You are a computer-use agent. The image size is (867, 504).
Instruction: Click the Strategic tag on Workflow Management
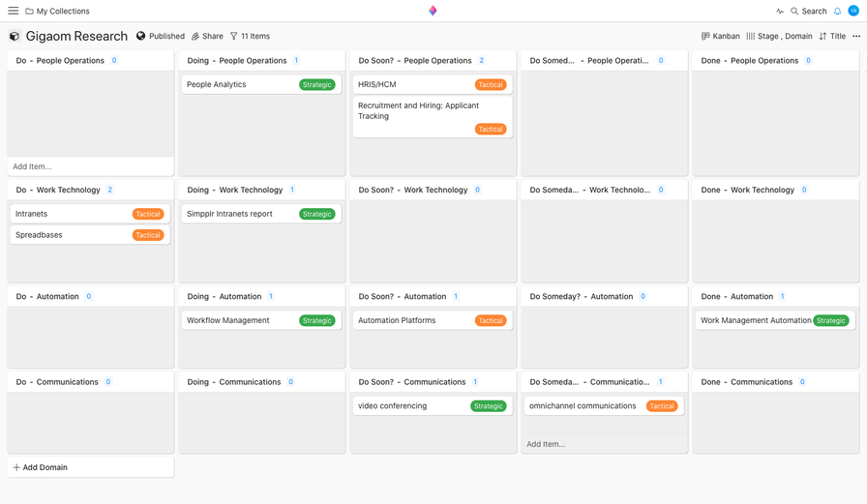tap(316, 320)
